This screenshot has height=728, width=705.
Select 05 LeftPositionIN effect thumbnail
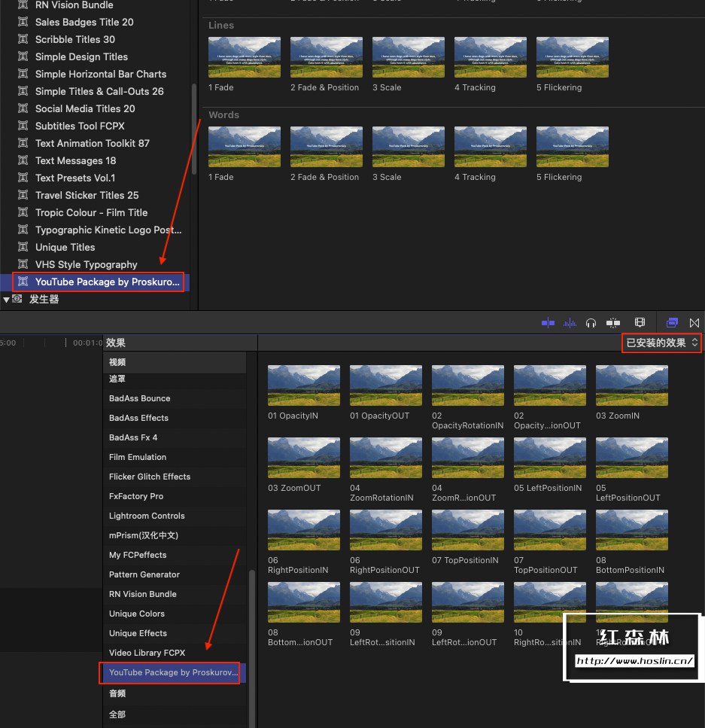(x=549, y=458)
